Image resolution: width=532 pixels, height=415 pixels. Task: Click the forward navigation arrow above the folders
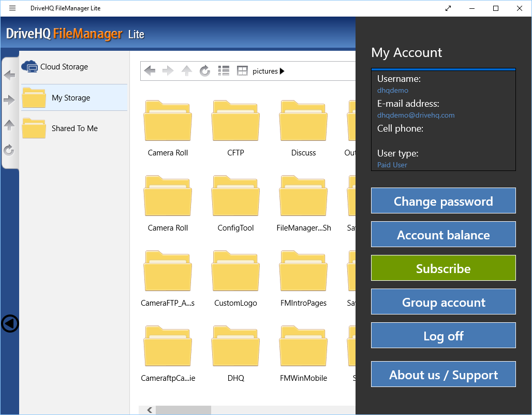(x=168, y=70)
